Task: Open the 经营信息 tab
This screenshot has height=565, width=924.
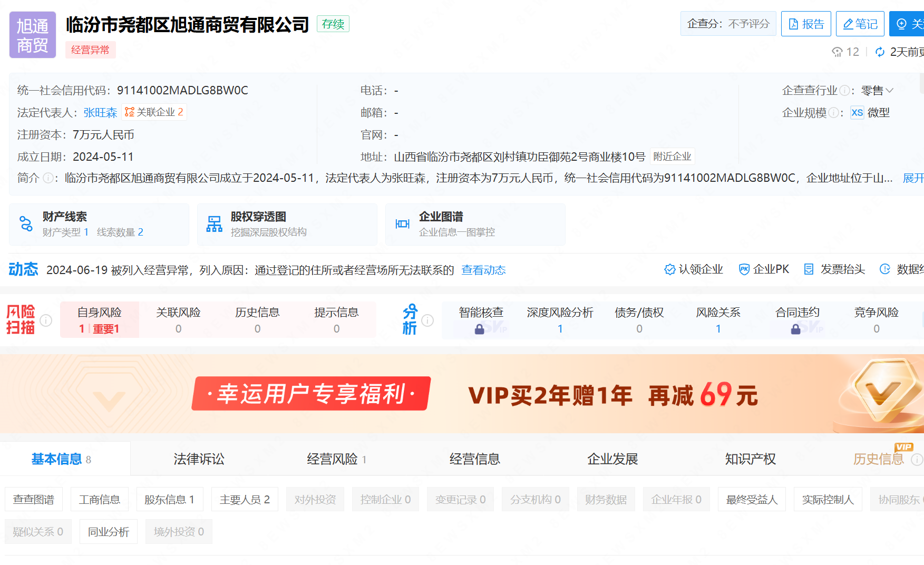Action: [474, 459]
